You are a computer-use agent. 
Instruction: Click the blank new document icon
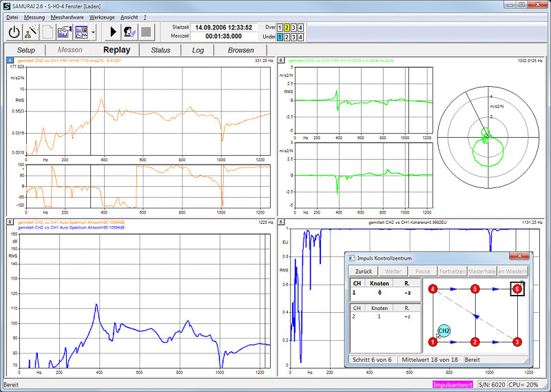pyautogui.click(x=48, y=31)
